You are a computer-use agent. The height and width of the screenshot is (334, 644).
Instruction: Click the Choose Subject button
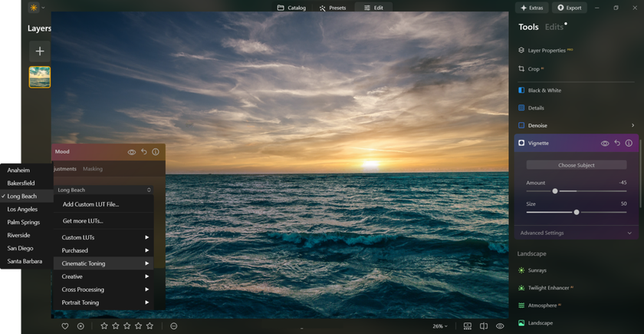577,165
